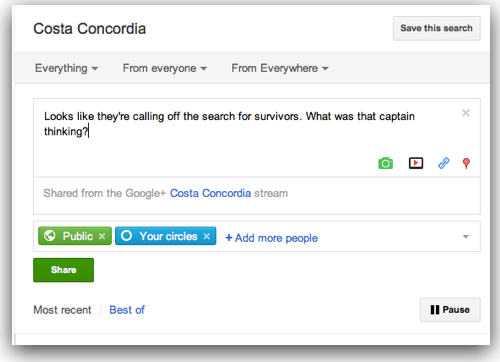Open the Costa Concordia stream link

click(210, 193)
